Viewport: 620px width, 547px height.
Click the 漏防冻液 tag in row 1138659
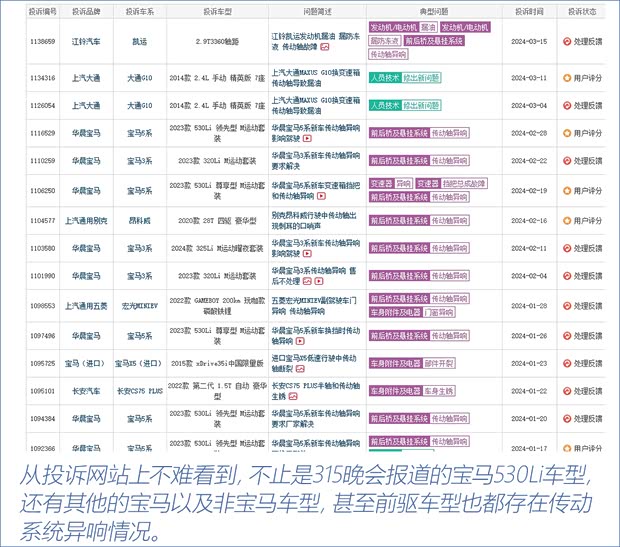pyautogui.click(x=385, y=41)
